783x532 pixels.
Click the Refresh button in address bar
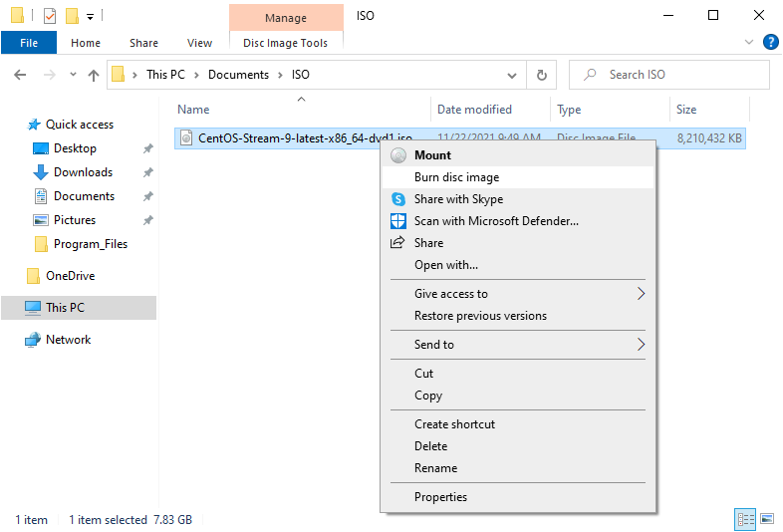pos(541,75)
